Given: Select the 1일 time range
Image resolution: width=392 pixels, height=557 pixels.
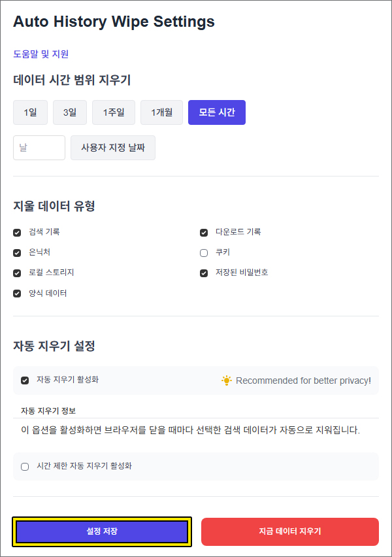Looking at the screenshot, I should 30,112.
